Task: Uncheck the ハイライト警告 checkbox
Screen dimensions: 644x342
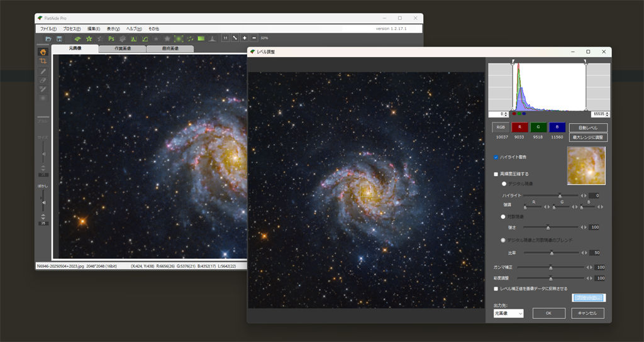Action: 496,157
